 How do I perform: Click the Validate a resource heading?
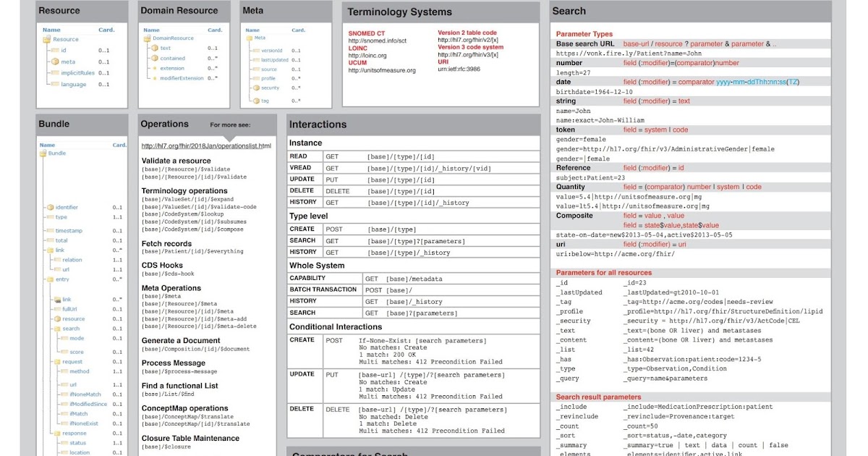click(176, 161)
